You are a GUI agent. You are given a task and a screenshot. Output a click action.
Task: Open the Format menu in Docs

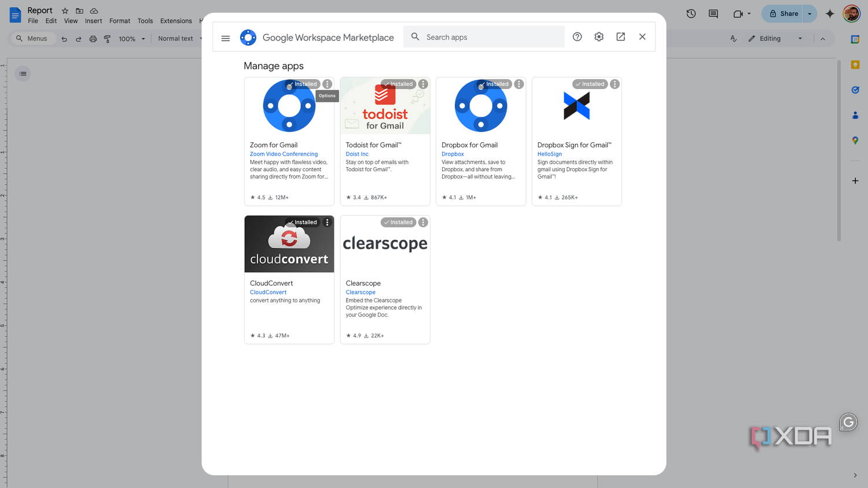pos(120,21)
